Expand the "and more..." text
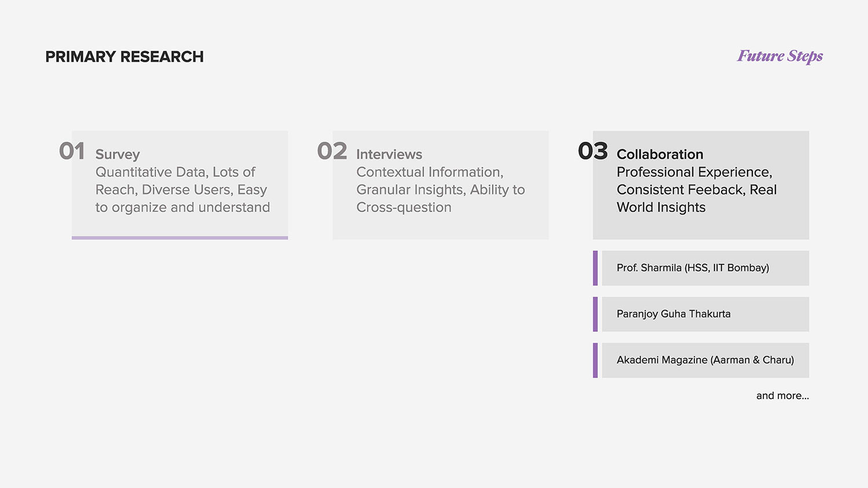This screenshot has height=488, width=868. click(782, 395)
